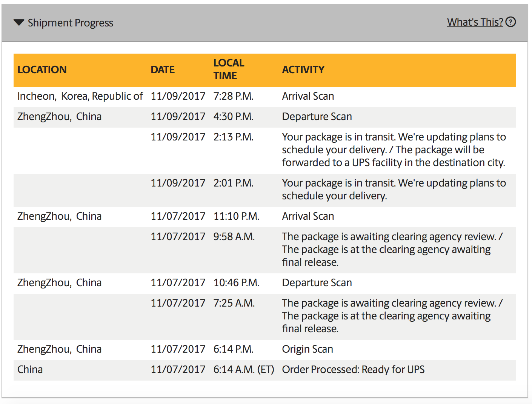
Task: Select the Incheon, Korea, Republic of cell
Action: (x=80, y=96)
